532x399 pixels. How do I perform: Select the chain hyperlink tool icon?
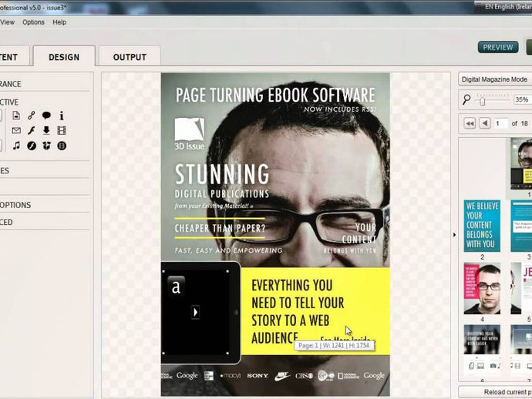(x=31, y=116)
